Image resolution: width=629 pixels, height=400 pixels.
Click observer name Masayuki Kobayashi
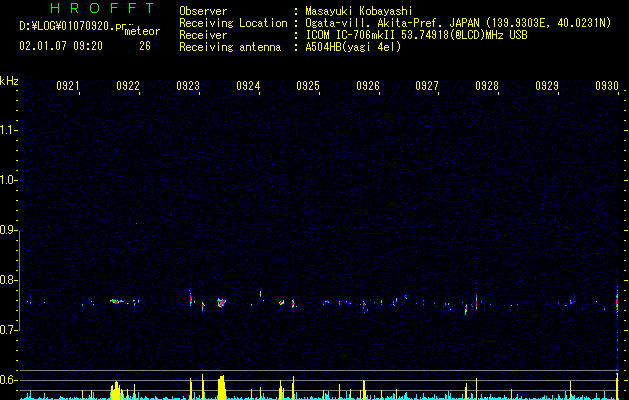tap(358, 11)
